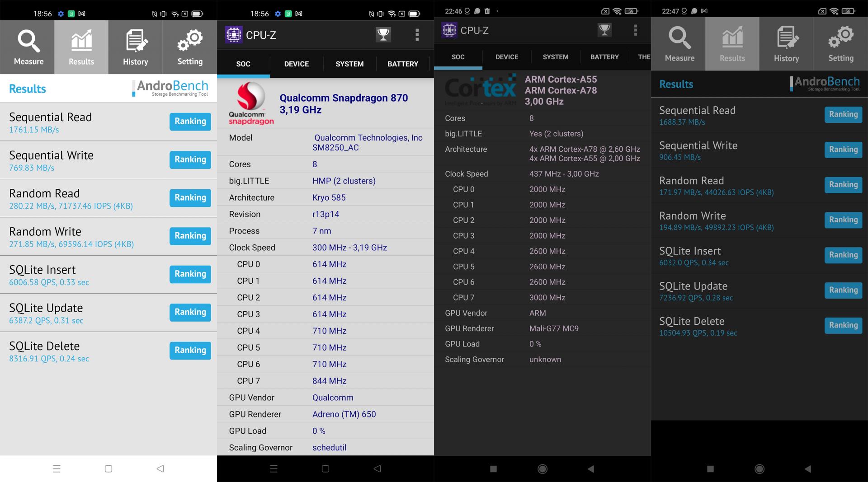Click Ranking for SQLite Update 6387.2 QPS
The width and height of the screenshot is (868, 482).
coord(190,312)
